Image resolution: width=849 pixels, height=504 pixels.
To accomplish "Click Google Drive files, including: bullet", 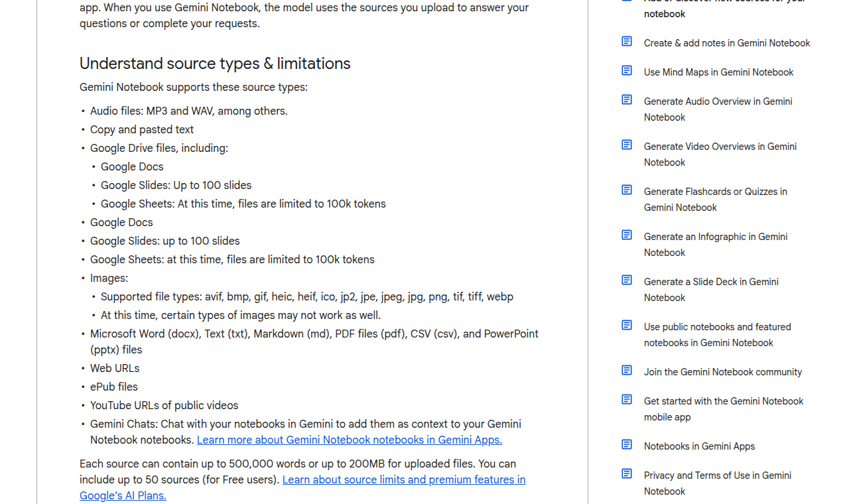I will pyautogui.click(x=159, y=148).
